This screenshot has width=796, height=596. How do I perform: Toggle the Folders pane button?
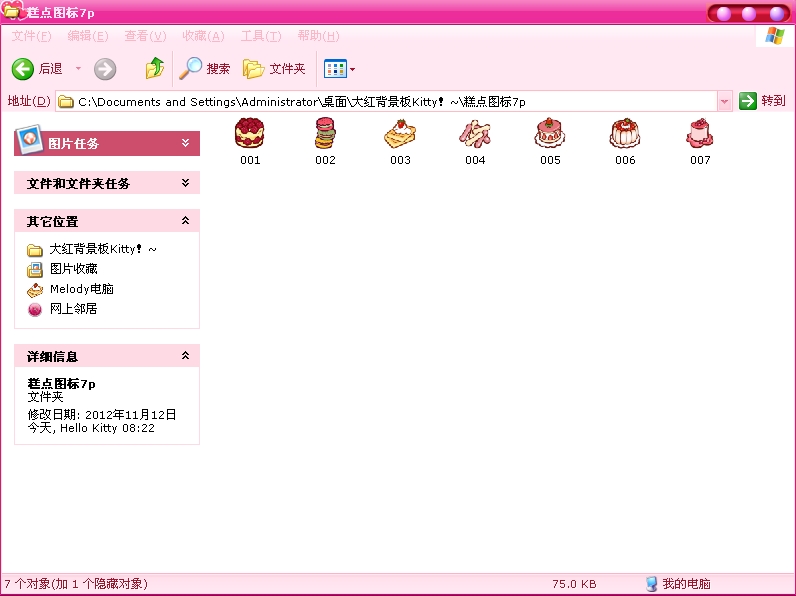[274, 69]
